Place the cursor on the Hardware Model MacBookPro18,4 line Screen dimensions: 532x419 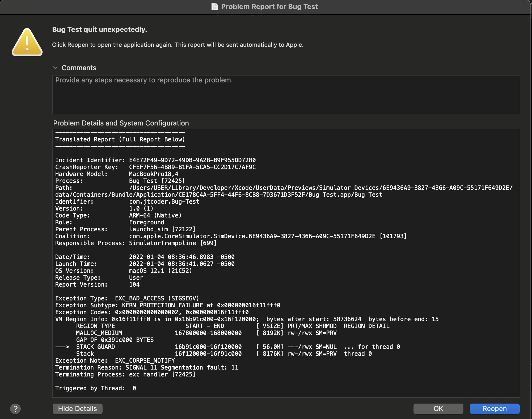(x=117, y=174)
